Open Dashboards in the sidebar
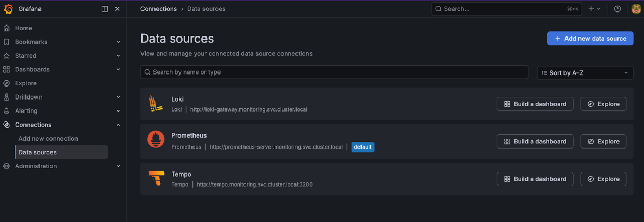This screenshot has height=222, width=644. [32, 69]
